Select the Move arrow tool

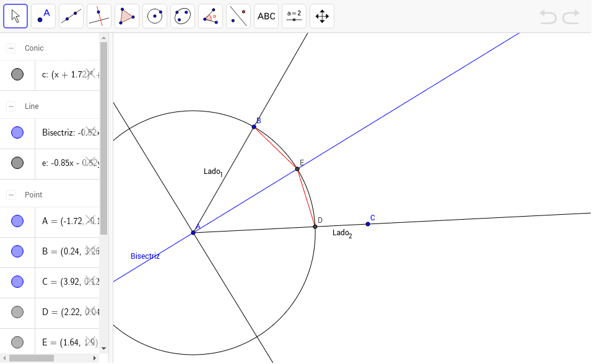(15, 16)
